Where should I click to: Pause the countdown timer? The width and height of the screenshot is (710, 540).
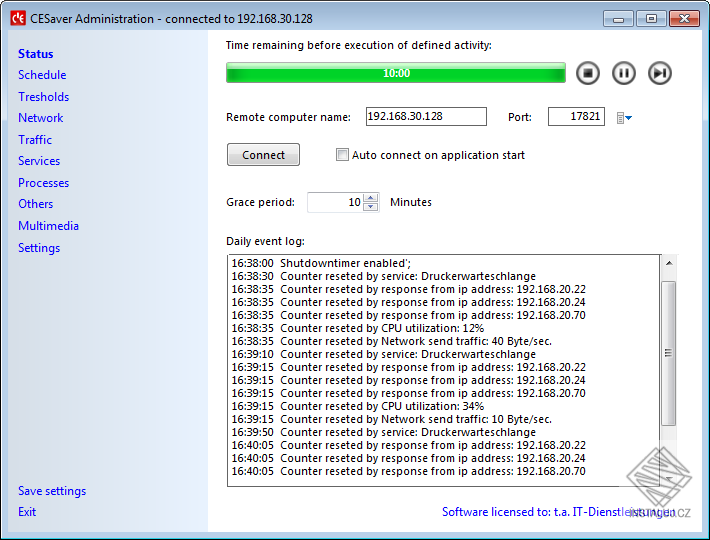tap(624, 73)
